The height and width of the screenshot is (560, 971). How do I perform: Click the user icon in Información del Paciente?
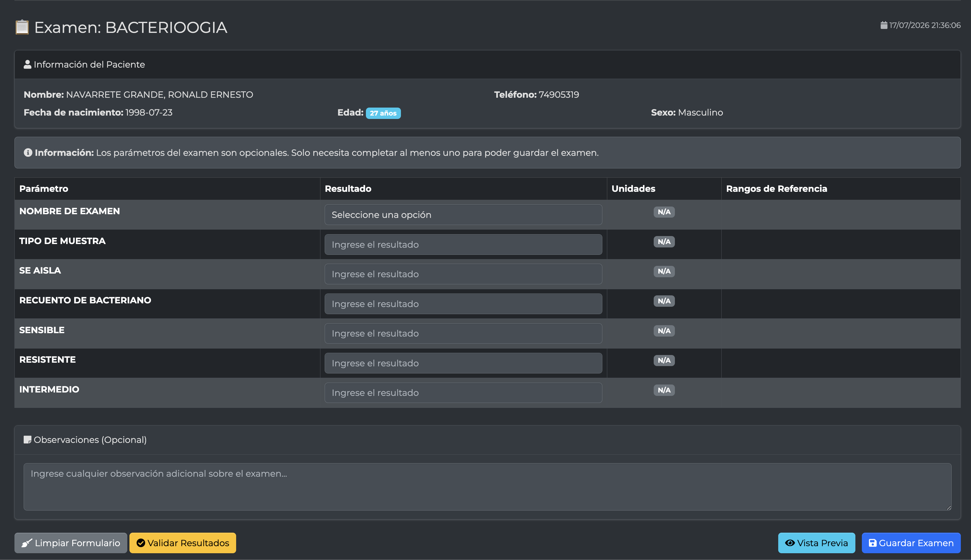point(27,64)
